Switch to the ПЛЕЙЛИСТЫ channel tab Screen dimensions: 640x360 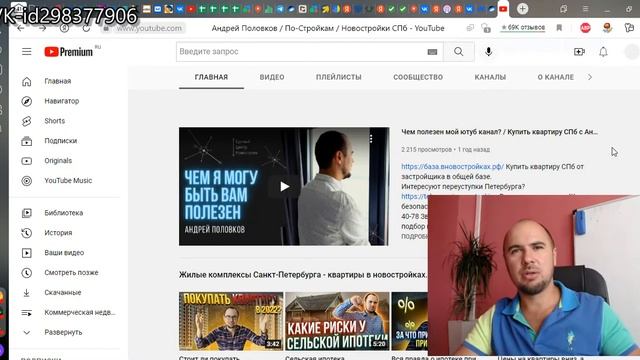coord(339,77)
